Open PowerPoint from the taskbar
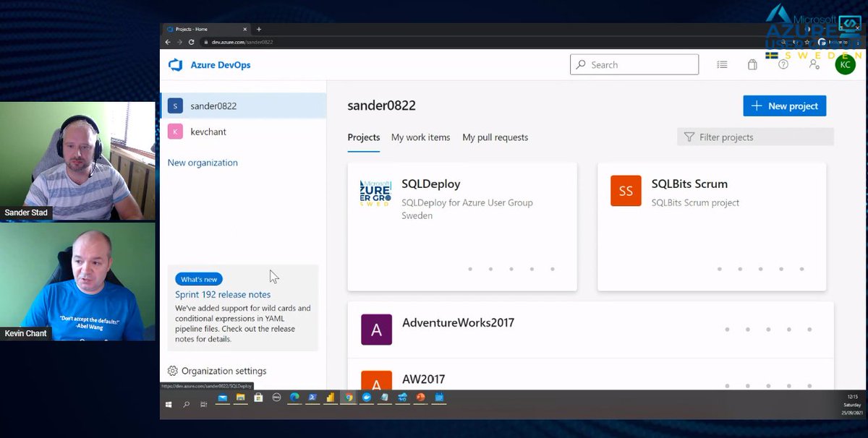 point(420,398)
